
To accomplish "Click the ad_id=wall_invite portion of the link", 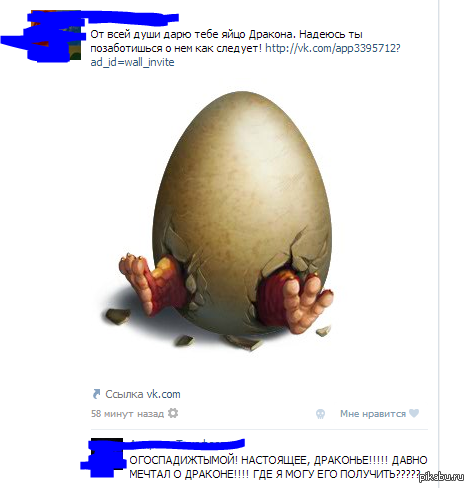I will coord(132,62).
